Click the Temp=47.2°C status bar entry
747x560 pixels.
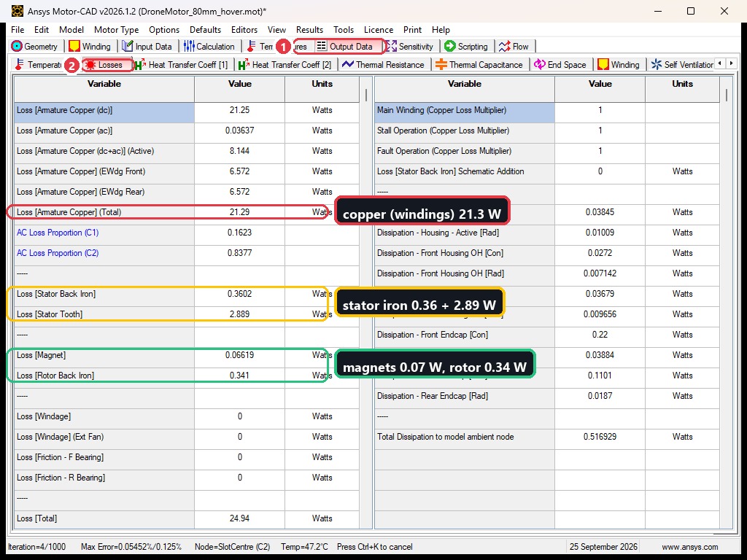tap(304, 547)
